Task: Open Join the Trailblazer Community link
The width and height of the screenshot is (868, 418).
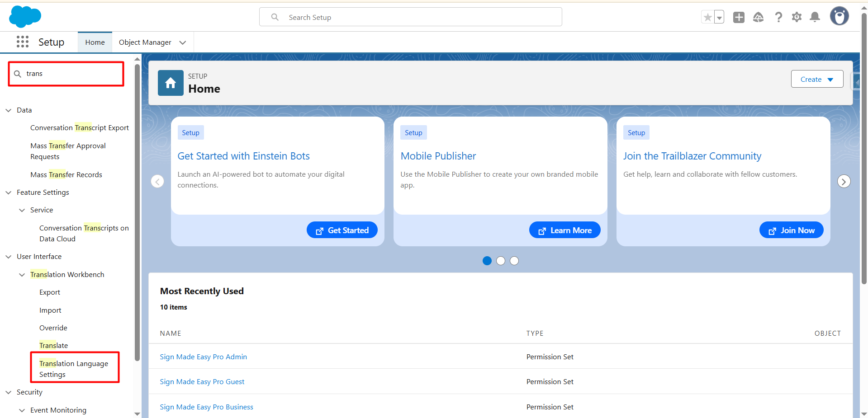Action: pyautogui.click(x=693, y=156)
